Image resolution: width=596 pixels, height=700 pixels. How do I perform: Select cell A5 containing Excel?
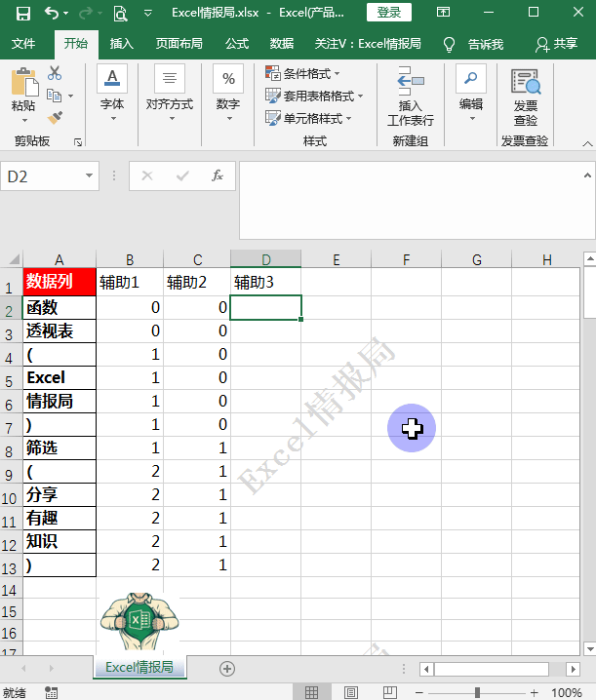(x=60, y=377)
